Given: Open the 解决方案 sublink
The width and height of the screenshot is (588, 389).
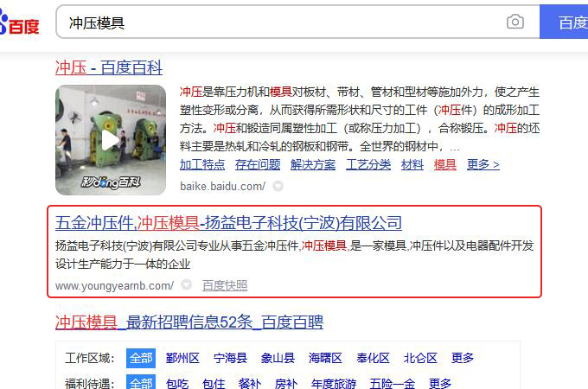Looking at the screenshot, I should [313, 164].
